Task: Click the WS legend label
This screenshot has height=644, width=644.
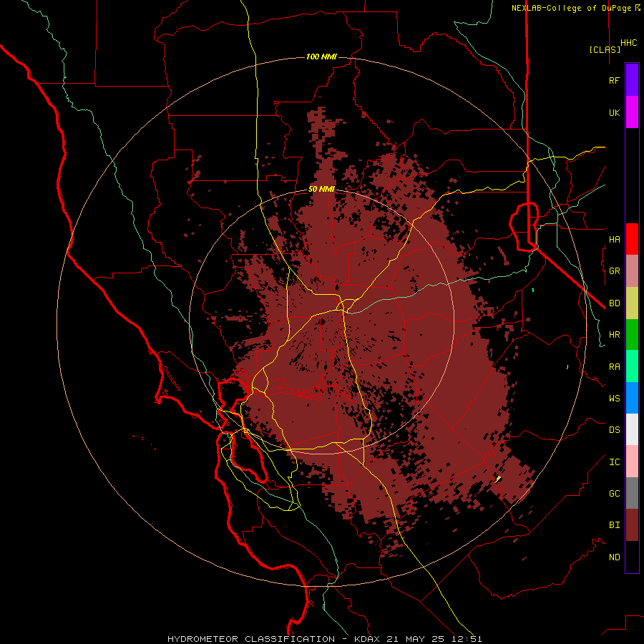Action: pos(614,399)
